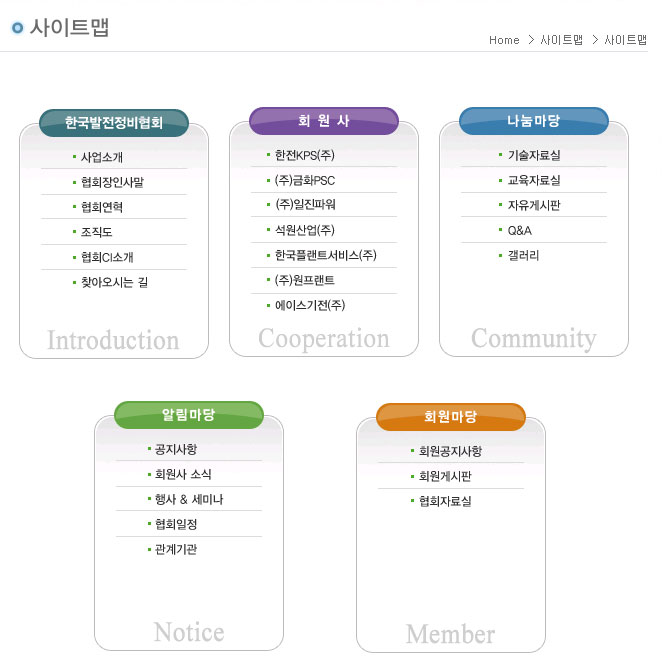Click the 회 원 사 header button
This screenshot has width=663, height=667.
tap(324, 121)
